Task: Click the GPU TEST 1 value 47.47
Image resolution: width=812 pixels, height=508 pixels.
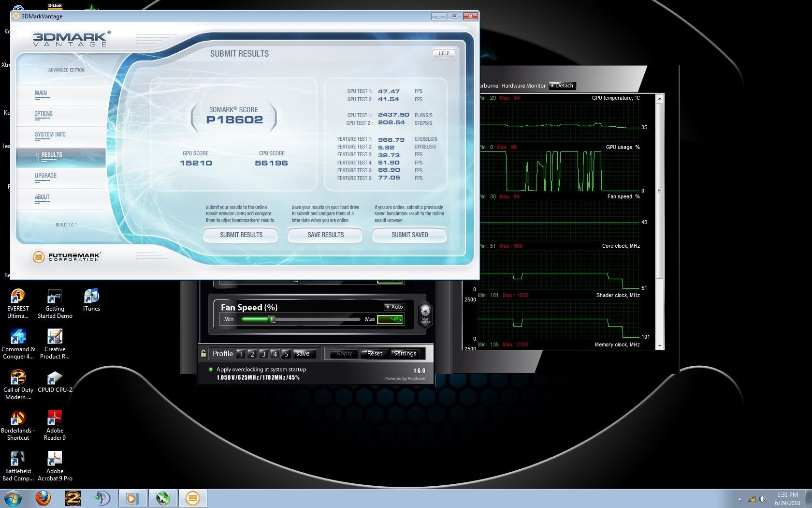Action: [x=389, y=91]
